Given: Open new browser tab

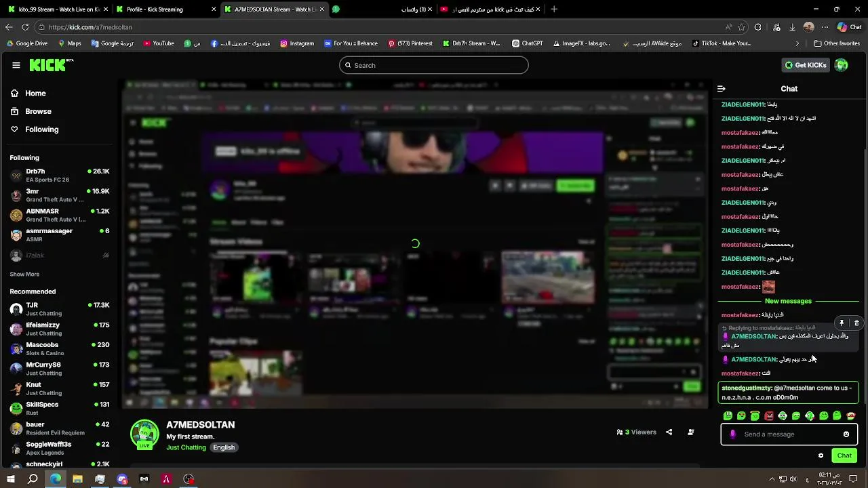Looking at the screenshot, I should click(554, 9).
